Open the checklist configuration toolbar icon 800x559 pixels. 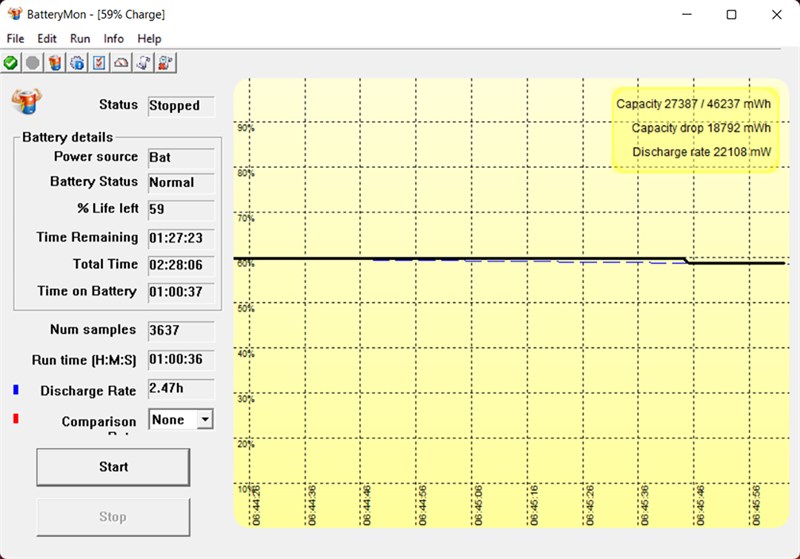click(x=99, y=63)
